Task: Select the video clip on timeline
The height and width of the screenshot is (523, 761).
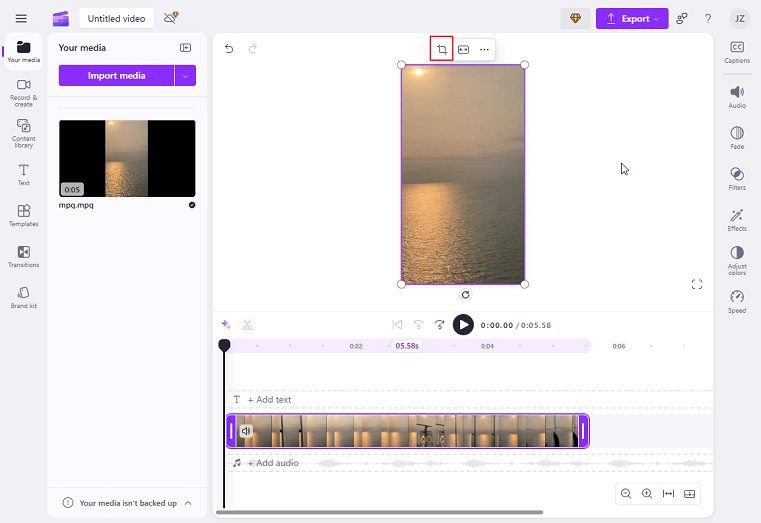Action: pyautogui.click(x=408, y=431)
